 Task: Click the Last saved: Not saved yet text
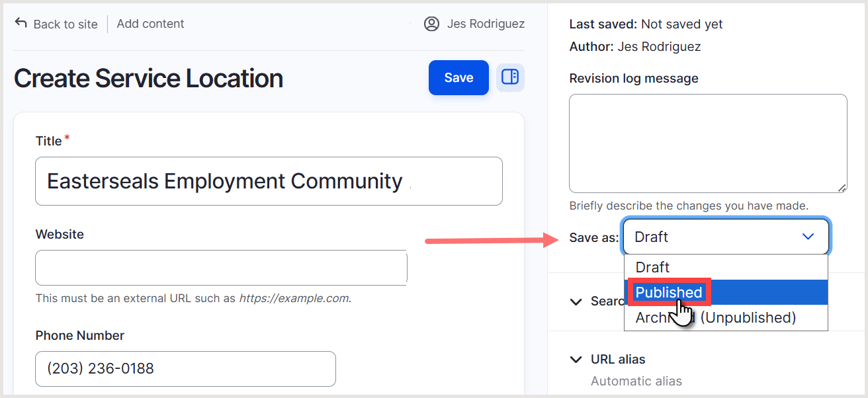point(646,24)
